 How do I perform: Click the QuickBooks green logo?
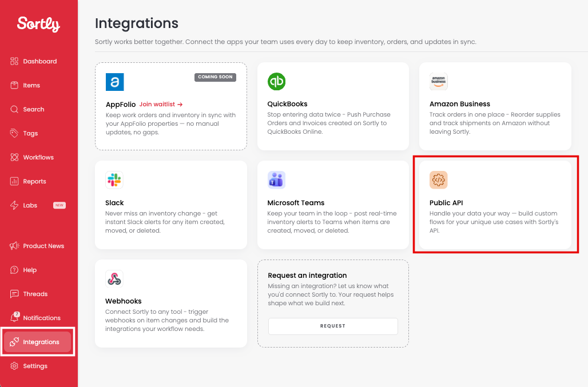tap(276, 81)
